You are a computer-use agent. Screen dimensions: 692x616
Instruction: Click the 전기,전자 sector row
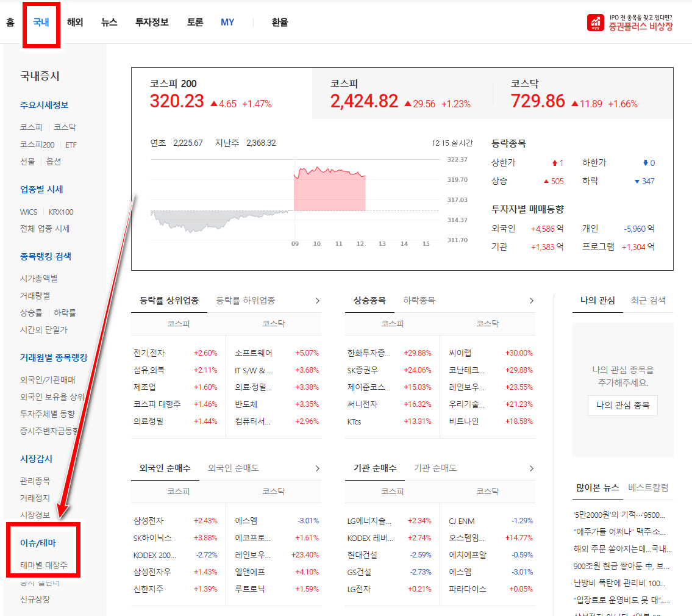click(x=176, y=353)
